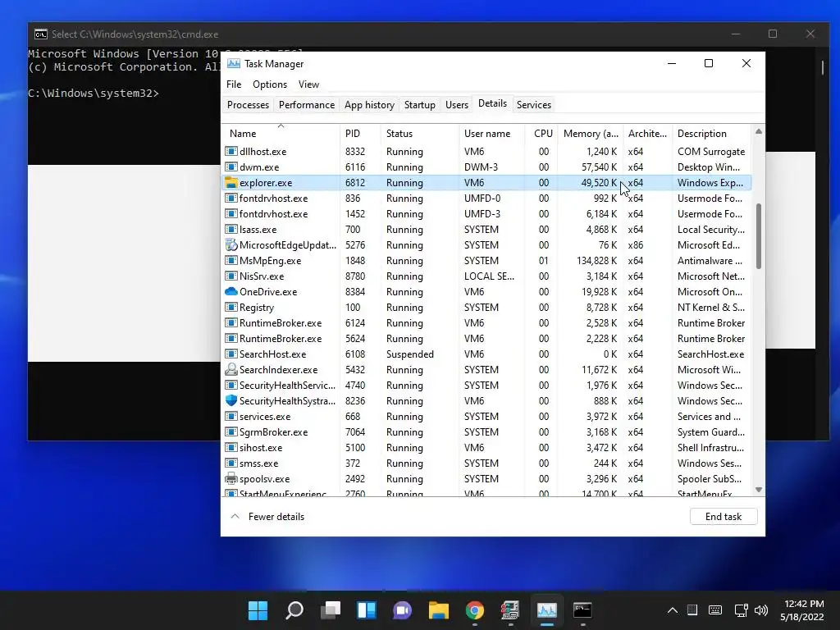The height and width of the screenshot is (630, 840).
Task: Click the spoolsv.exe printer icon
Action: click(231, 479)
